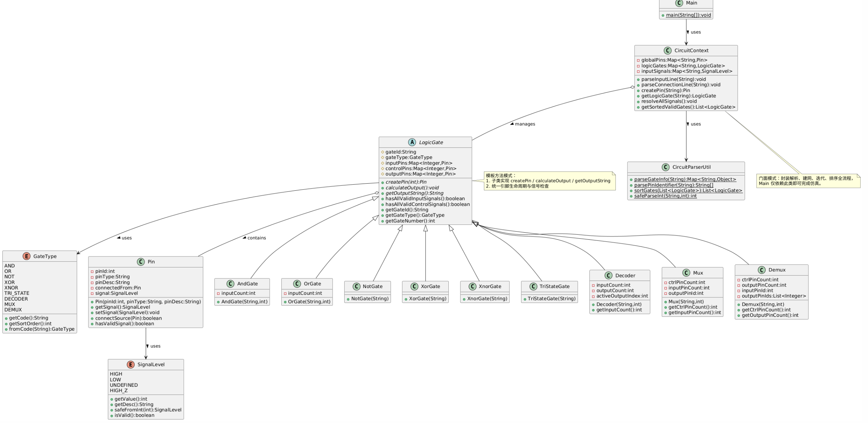This screenshot has height=423, width=868.
Task: Click the class icon on TriStateGate
Action: pyautogui.click(x=533, y=287)
